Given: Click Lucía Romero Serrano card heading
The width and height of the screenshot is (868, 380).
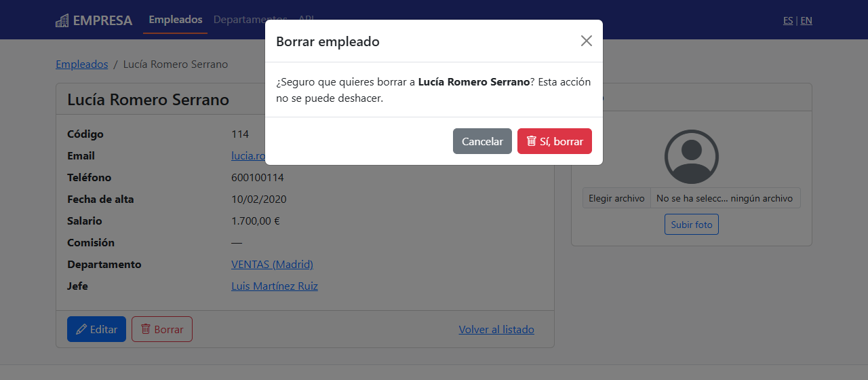Looking at the screenshot, I should click(x=148, y=100).
